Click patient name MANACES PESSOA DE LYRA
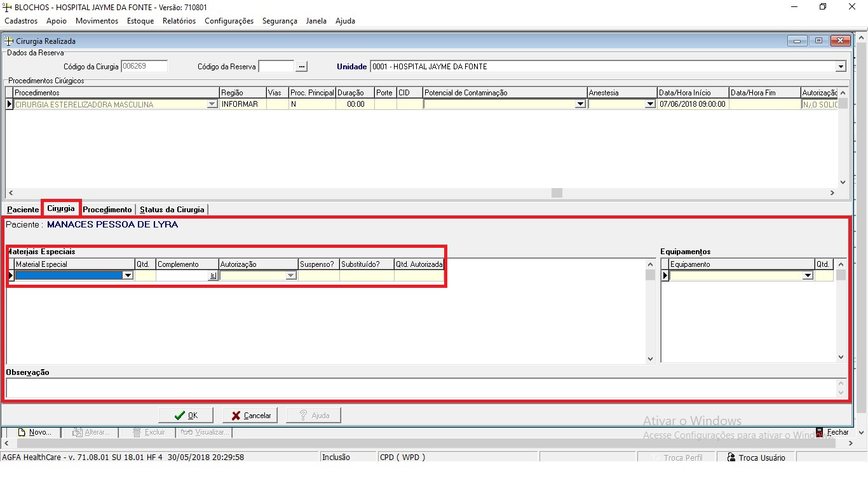This screenshot has width=868, height=488. point(112,224)
